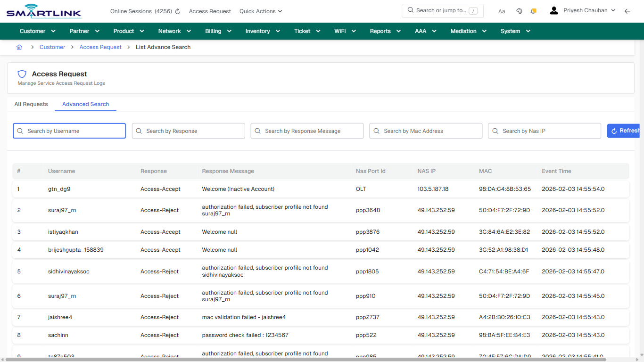This screenshot has width=644, height=362.
Task: Click the back arrow in the top-right corner
Action: 627,11
